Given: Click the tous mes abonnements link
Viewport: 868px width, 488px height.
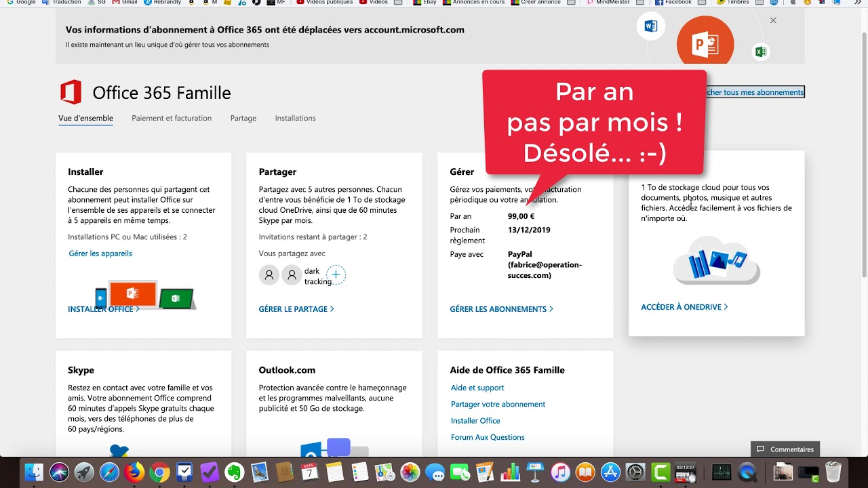Looking at the screenshot, I should coord(755,92).
